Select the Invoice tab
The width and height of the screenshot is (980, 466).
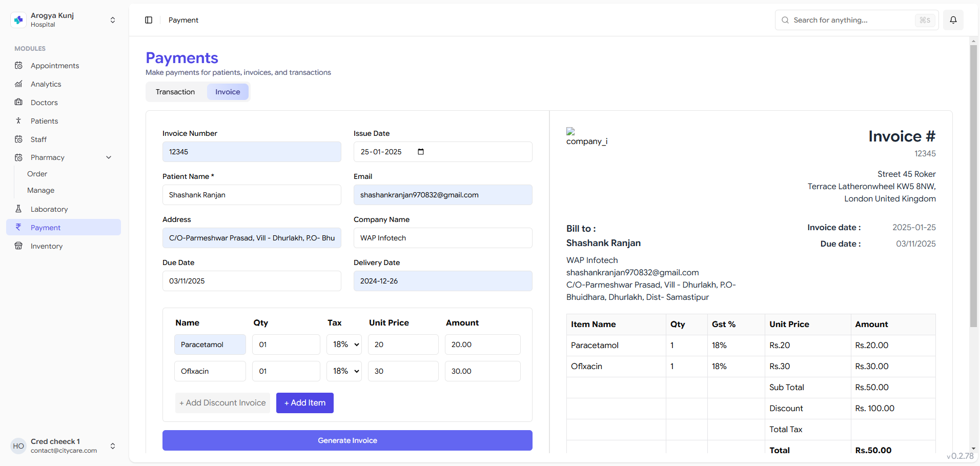coord(228,92)
